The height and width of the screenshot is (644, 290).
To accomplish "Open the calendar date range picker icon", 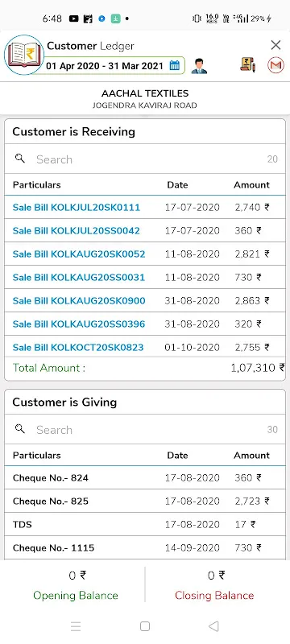I will 175,66.
